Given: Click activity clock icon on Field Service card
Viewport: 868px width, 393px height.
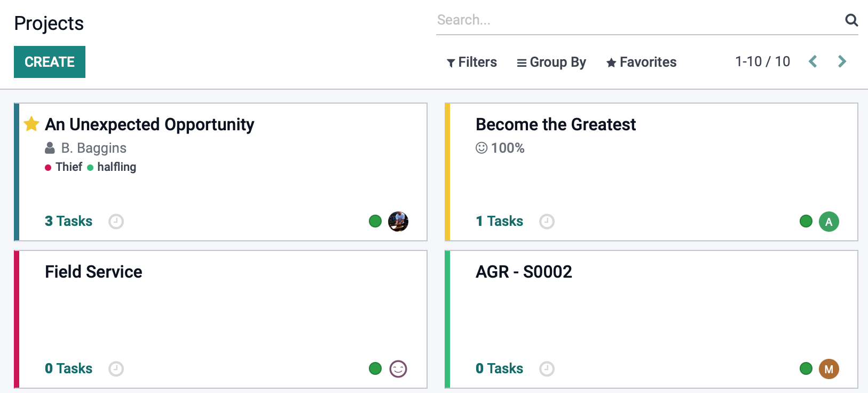Looking at the screenshot, I should [x=116, y=368].
